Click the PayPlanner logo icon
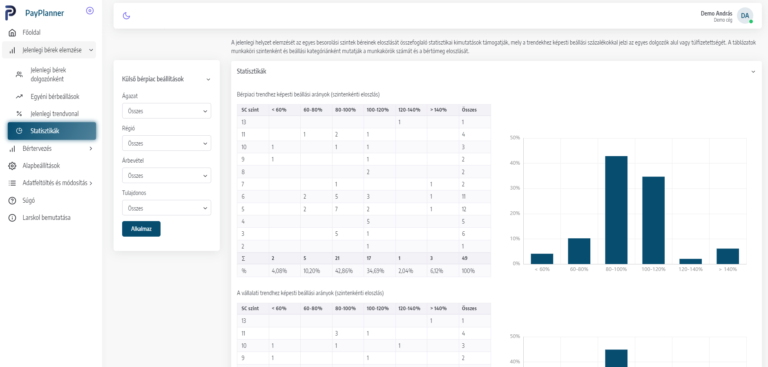The image size is (768, 367). click(x=10, y=13)
